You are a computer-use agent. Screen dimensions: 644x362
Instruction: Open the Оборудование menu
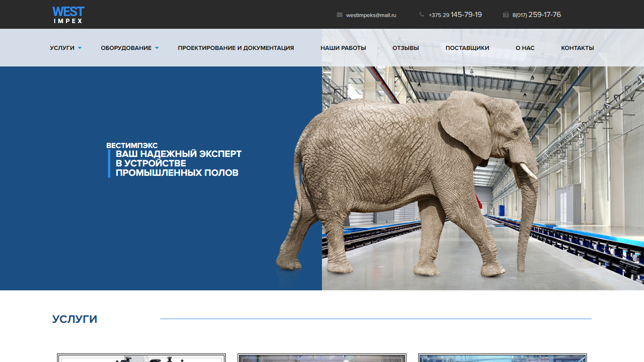point(126,48)
